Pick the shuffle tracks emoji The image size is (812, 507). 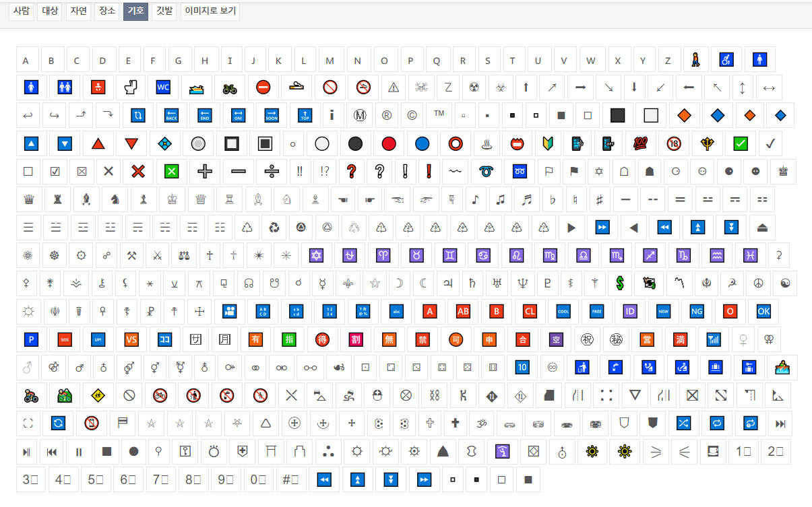point(683,423)
